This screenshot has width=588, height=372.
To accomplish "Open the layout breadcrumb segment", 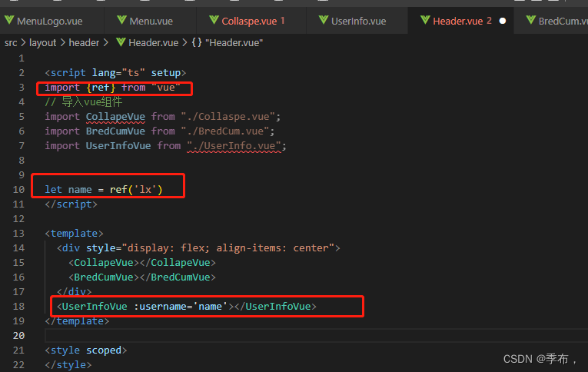I will click(x=43, y=43).
